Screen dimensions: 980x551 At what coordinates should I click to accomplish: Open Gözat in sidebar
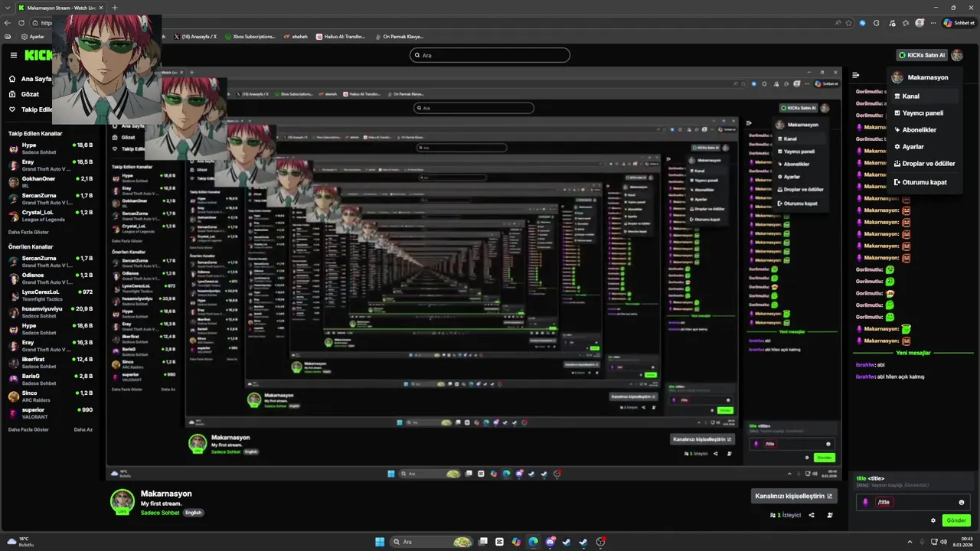click(x=24, y=94)
